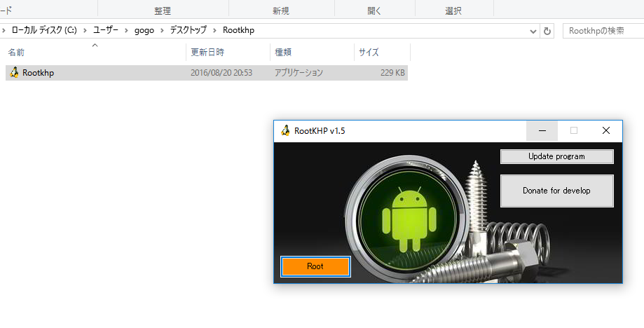
Task: Click the 開く ribbon group label
Action: tap(374, 11)
